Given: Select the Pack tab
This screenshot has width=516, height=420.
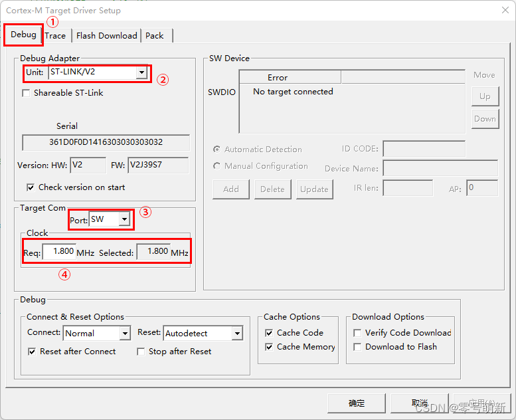Looking at the screenshot, I should point(154,36).
